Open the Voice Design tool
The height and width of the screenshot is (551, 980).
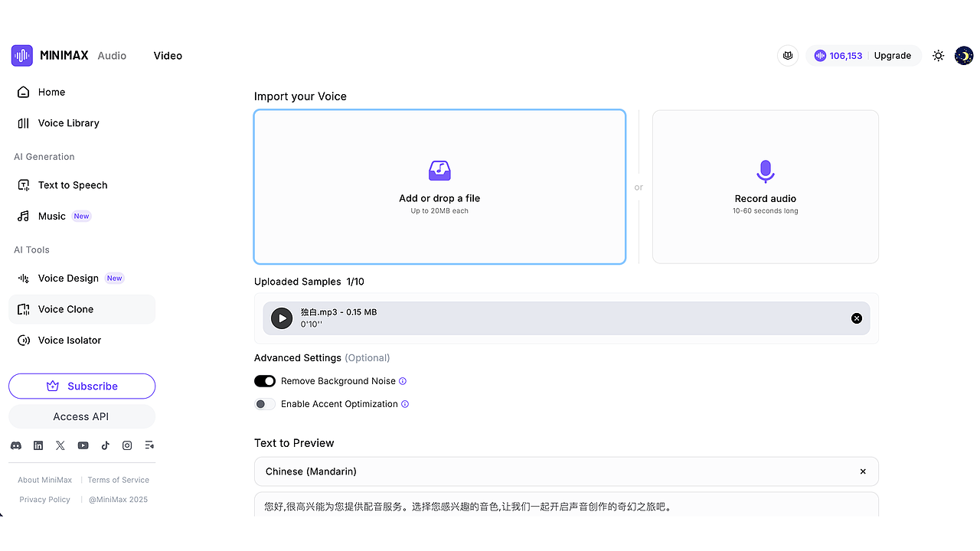[x=68, y=278]
